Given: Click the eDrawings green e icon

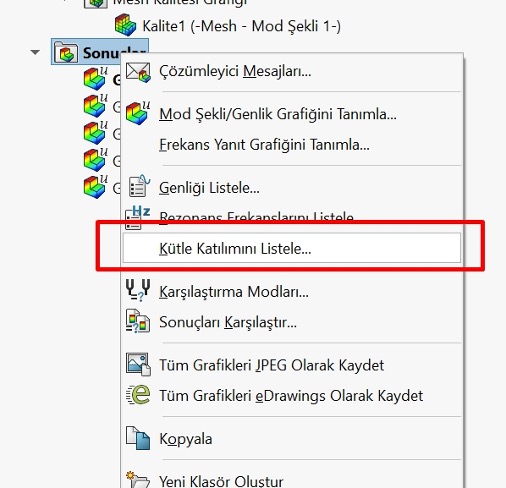Looking at the screenshot, I should click(138, 395).
